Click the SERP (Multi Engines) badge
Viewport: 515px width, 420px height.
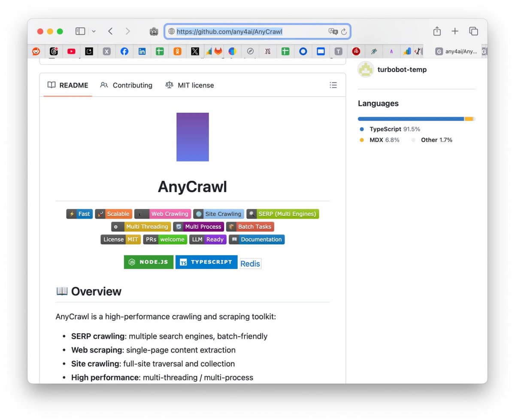click(282, 214)
